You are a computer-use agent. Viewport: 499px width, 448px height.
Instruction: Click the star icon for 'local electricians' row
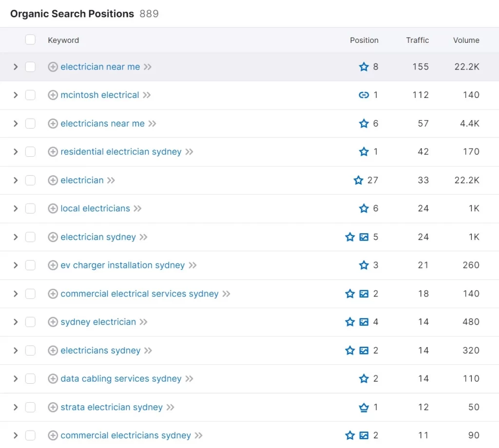click(x=364, y=208)
